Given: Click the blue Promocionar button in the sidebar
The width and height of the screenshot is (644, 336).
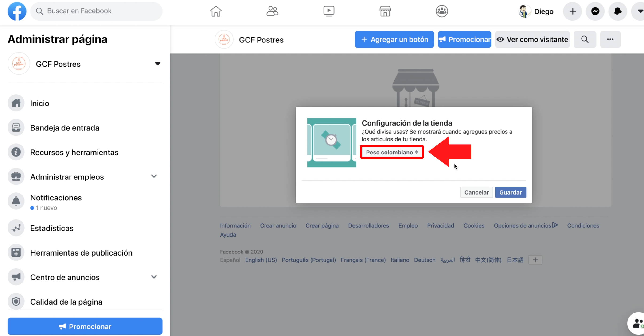Looking at the screenshot, I should coord(85,326).
